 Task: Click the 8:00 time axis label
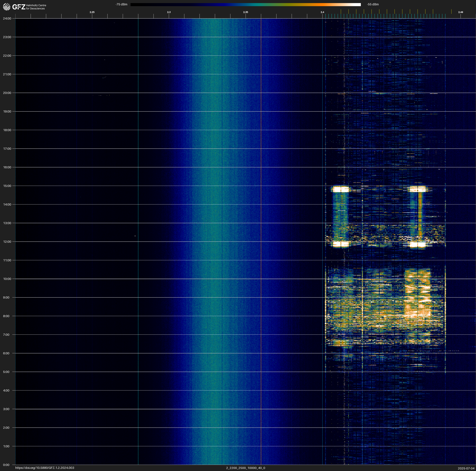click(x=6, y=316)
